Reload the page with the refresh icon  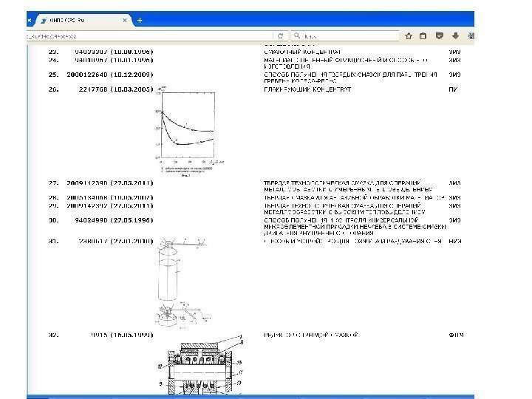(280, 36)
